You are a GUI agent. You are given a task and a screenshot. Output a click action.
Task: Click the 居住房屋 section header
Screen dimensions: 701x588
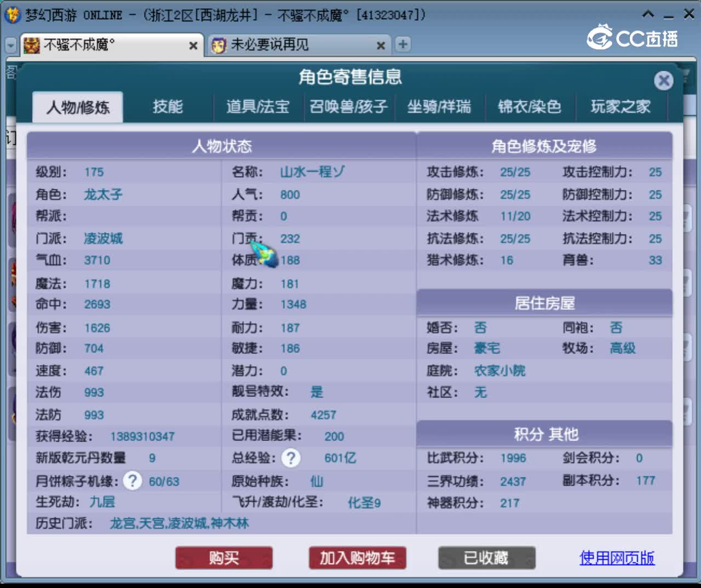tap(544, 303)
